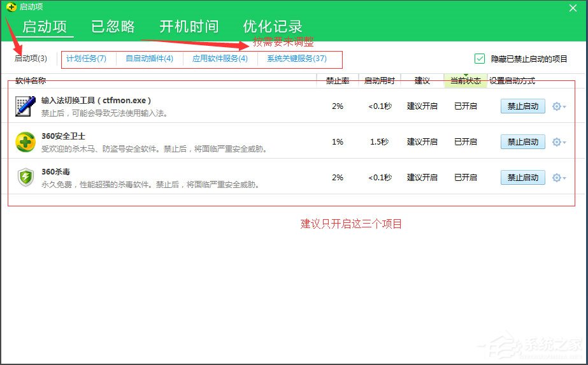
Task: Click gear settings icon for 360杀毒 row
Action: 557,178
